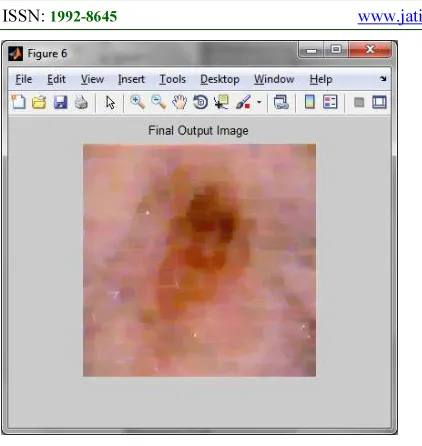422x446 pixels.
Task: Click the Show Plot Tools and Dock icon
Action: click(379, 102)
